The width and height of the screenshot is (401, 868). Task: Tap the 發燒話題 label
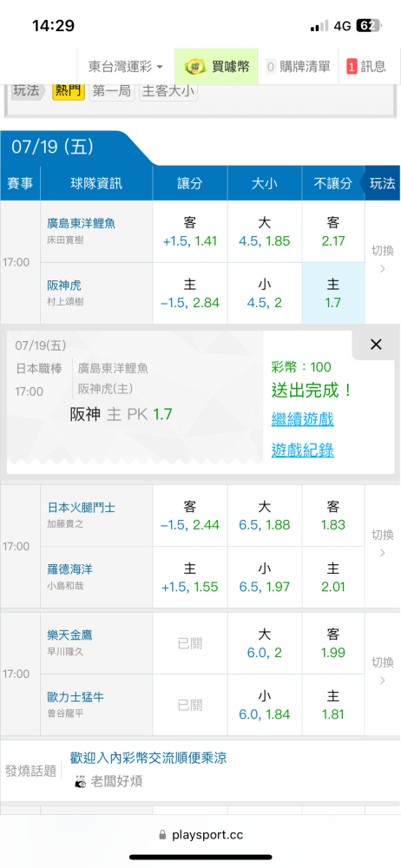click(30, 771)
